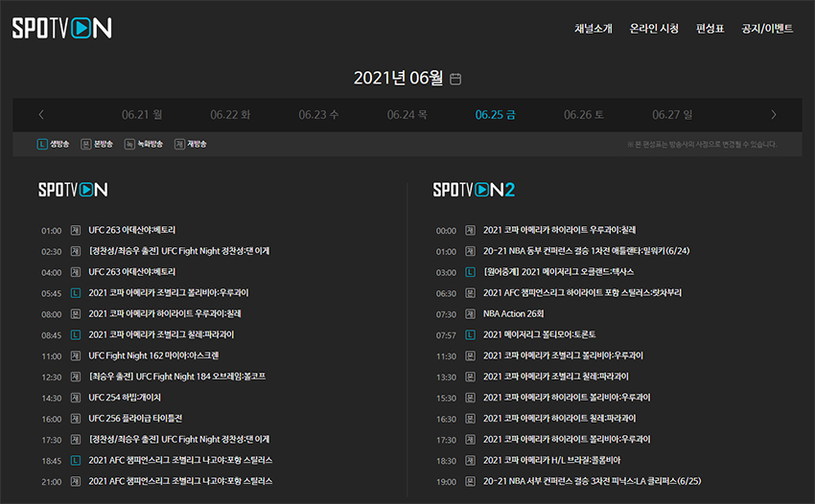Viewport: 815px width, 504px height.
Task: Click icon for 19:00 NBA 서부 컨퍼런스 결승
Action: pyautogui.click(x=471, y=482)
